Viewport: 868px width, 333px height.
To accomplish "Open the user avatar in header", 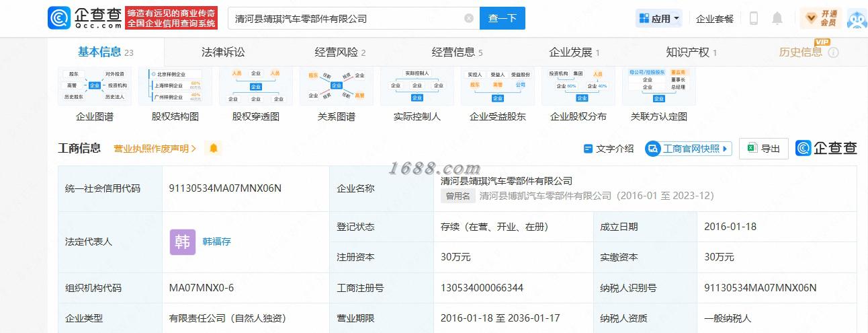I will tap(857, 19).
